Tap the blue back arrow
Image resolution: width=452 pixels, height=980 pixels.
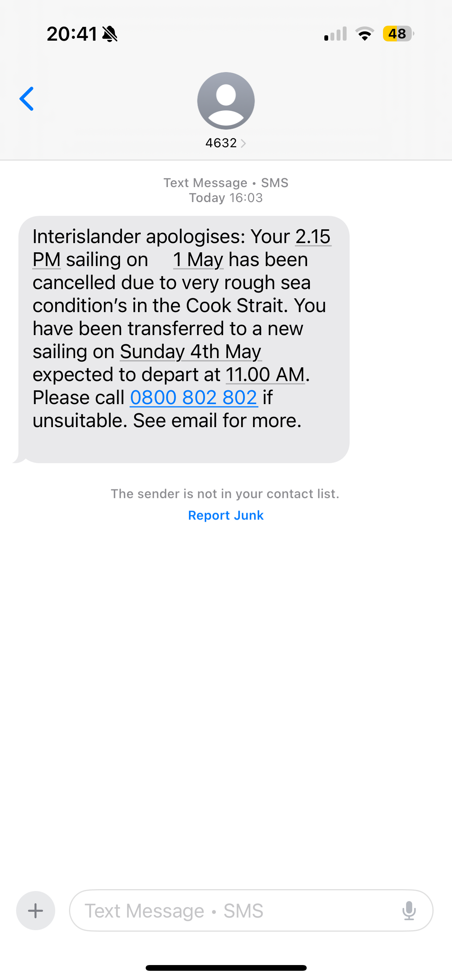[26, 99]
